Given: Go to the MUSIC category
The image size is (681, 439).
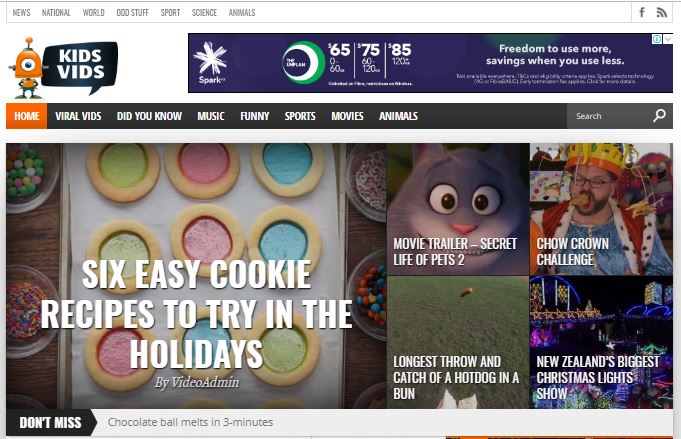Looking at the screenshot, I should (211, 116).
